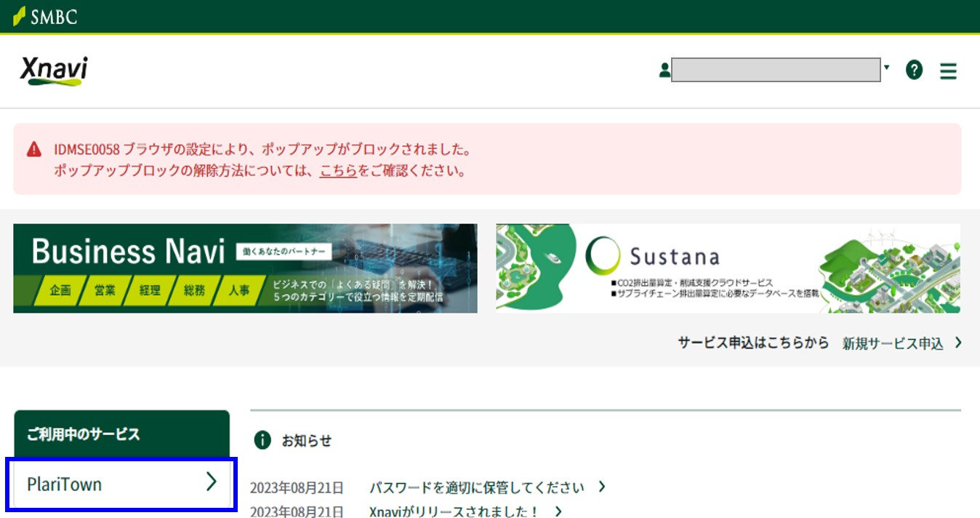The width and height of the screenshot is (980, 518).
Task: Click 新規サービス申込 link
Action: (x=893, y=343)
